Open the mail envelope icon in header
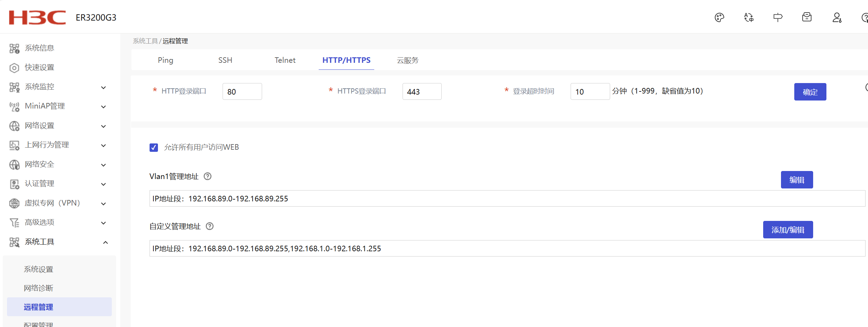This screenshot has height=327, width=868. click(x=807, y=17)
